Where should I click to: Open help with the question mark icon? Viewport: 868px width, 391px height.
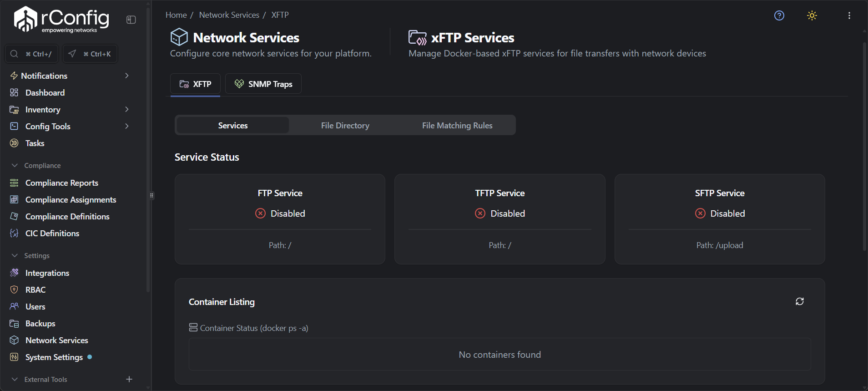[779, 15]
